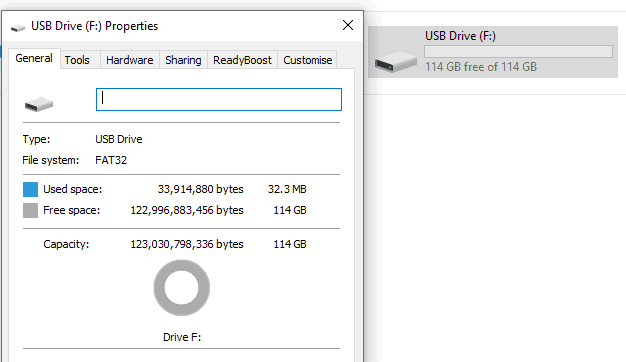
Task: Click the drive icon beside the name field
Action: coord(39,104)
